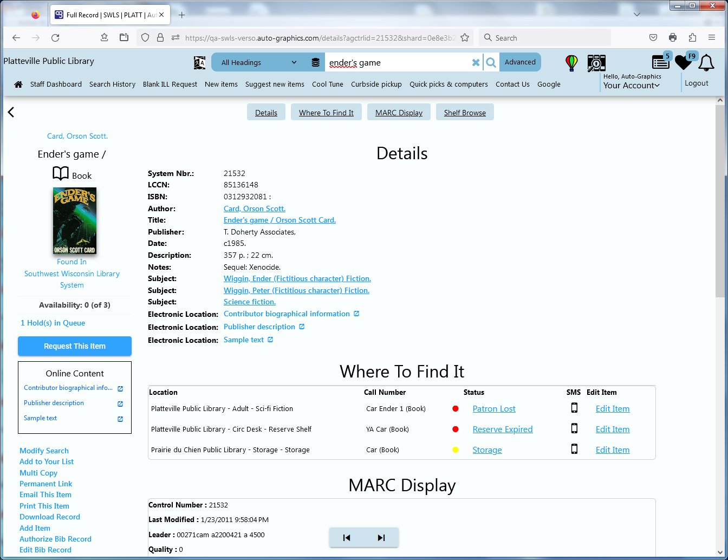This screenshot has height=560, width=728.
Task: Click the Advanced search button
Action: click(x=520, y=62)
